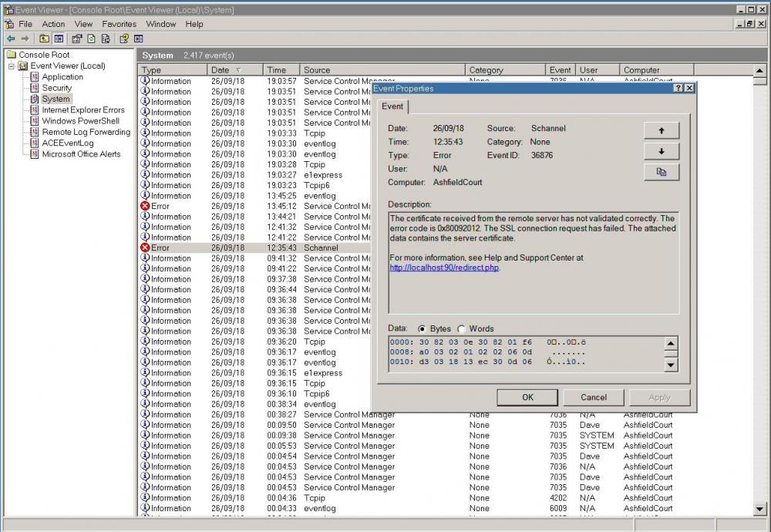Image resolution: width=771 pixels, height=532 pixels.
Task: Select the Words radio button
Action: pyautogui.click(x=462, y=329)
